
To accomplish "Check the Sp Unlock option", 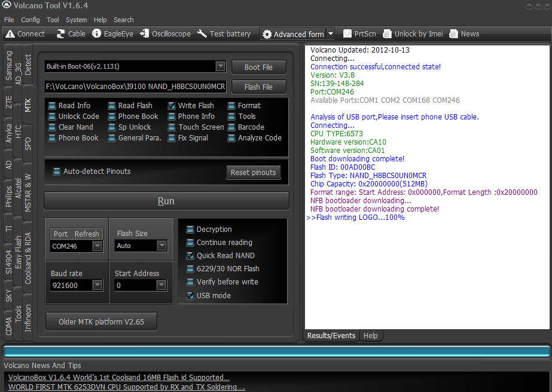I will [x=112, y=127].
